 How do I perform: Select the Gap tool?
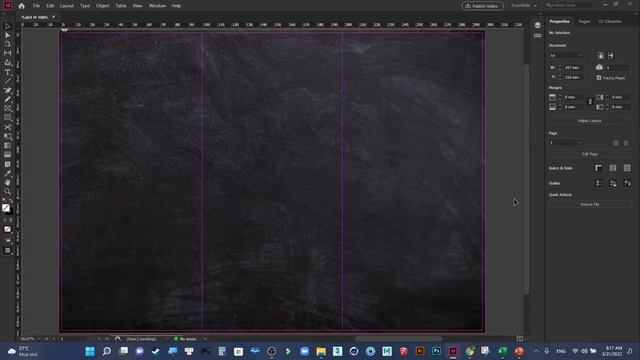pos(7,53)
